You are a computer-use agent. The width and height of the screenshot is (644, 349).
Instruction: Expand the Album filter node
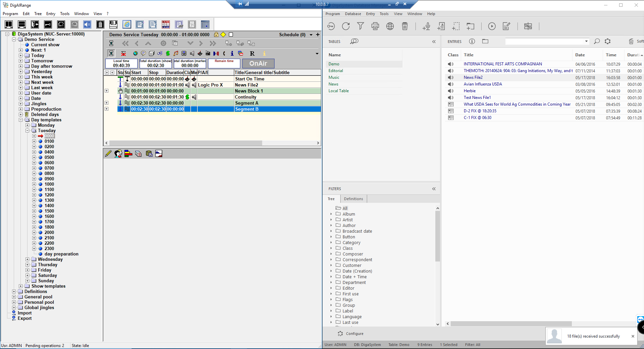pyautogui.click(x=331, y=214)
